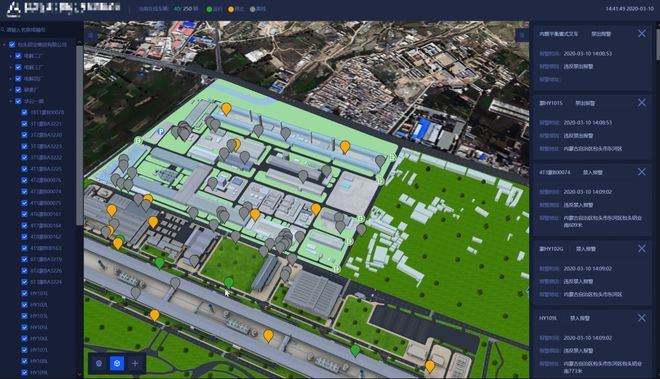This screenshot has width=660, height=379.
Task: Click the tree scrollbar down arrow
Action: coord(79,374)
